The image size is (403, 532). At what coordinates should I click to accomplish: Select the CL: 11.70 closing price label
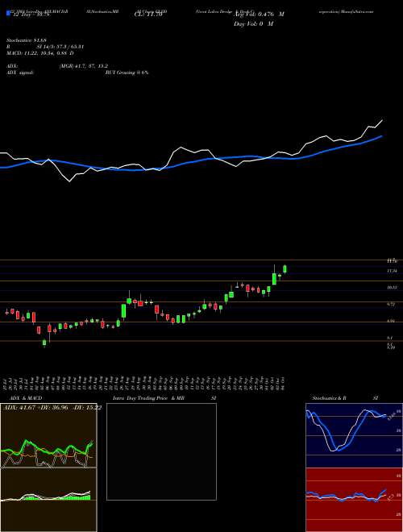[148, 15]
